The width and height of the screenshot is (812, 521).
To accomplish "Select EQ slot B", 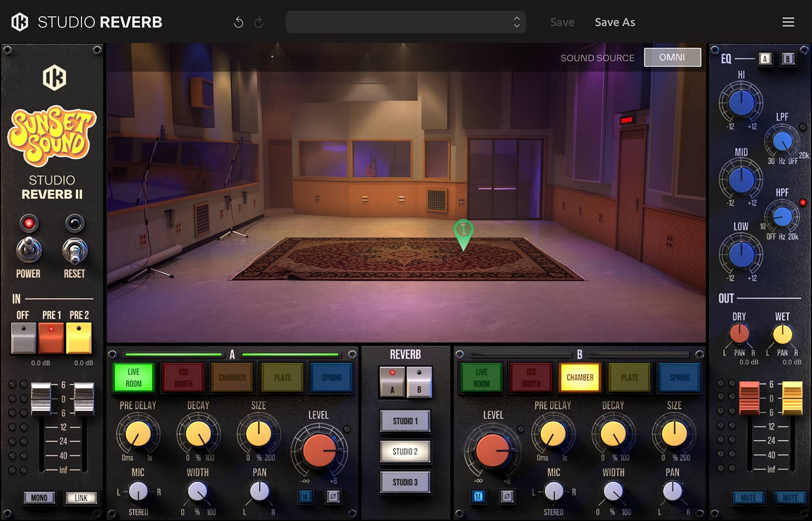I will coord(788,59).
